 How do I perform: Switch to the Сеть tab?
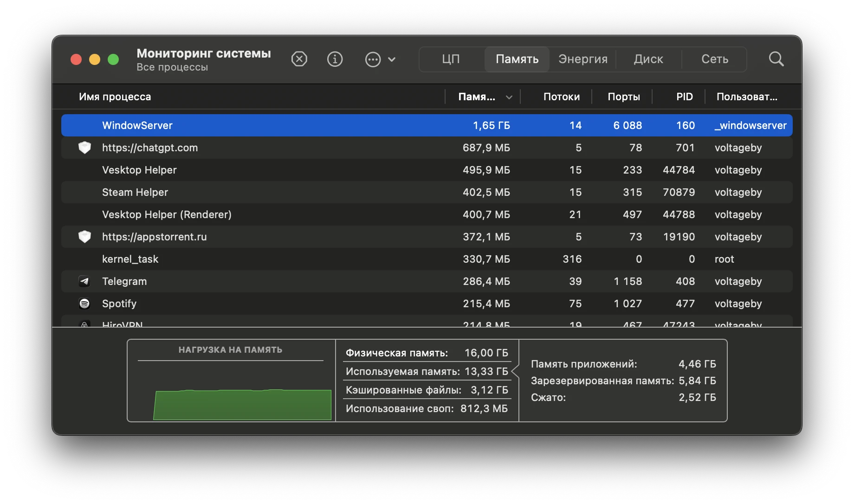[715, 59]
